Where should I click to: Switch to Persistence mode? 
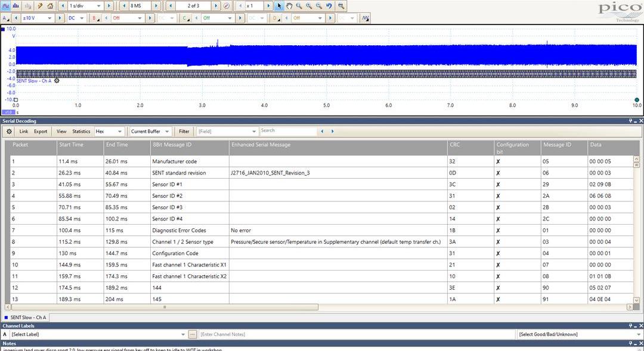[27, 6]
